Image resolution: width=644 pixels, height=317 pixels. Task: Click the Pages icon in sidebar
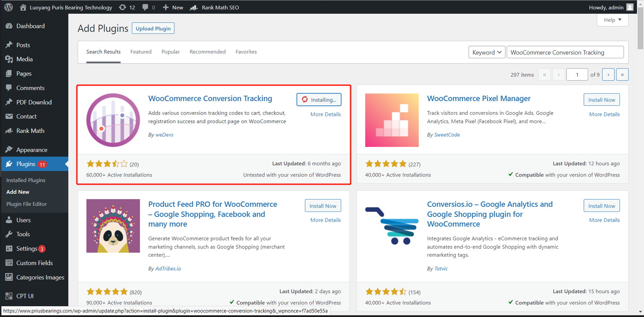tap(9, 74)
